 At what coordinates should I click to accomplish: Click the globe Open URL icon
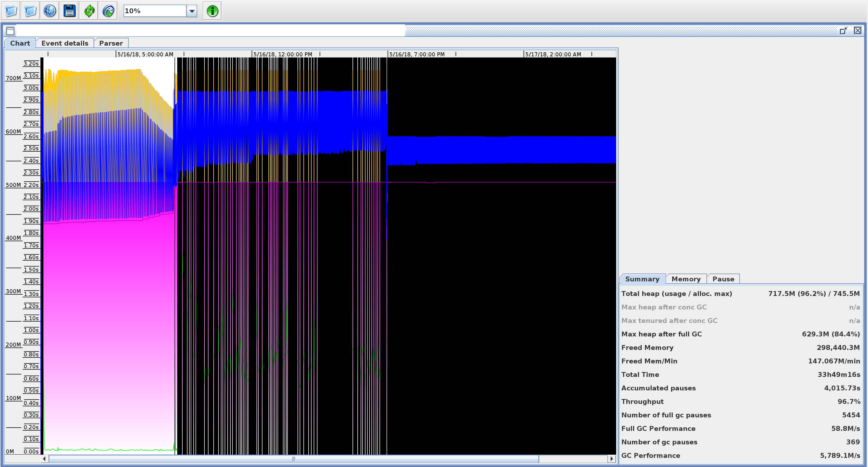point(50,11)
